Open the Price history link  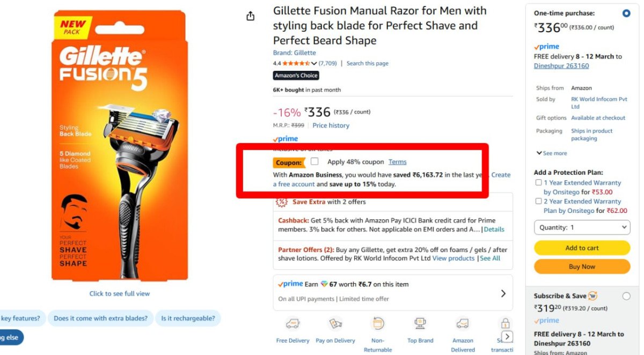point(331,125)
